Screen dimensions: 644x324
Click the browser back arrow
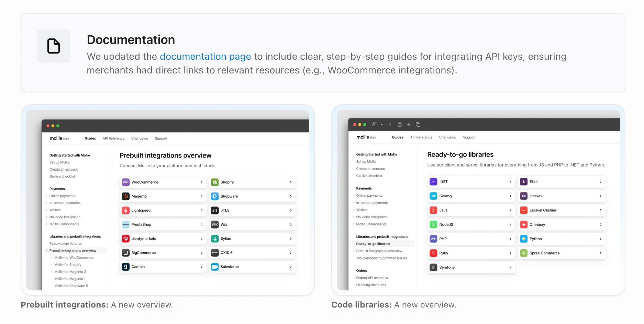point(390,125)
